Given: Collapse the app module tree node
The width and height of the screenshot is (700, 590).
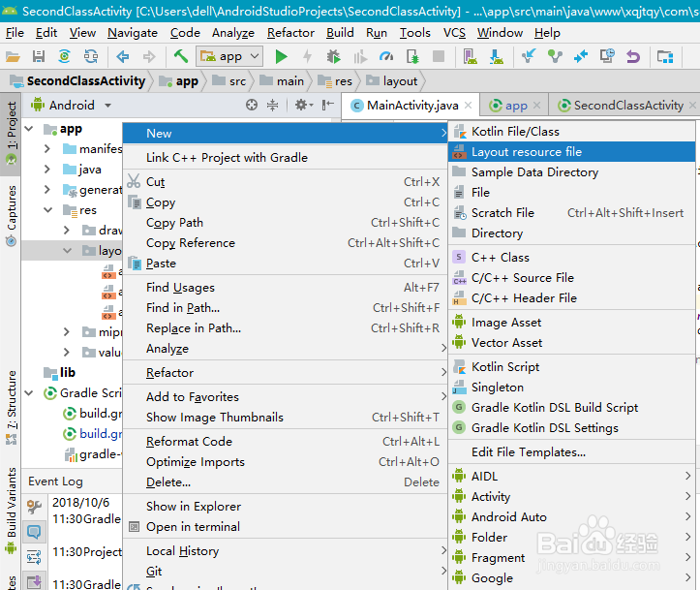Looking at the screenshot, I should click(29, 129).
